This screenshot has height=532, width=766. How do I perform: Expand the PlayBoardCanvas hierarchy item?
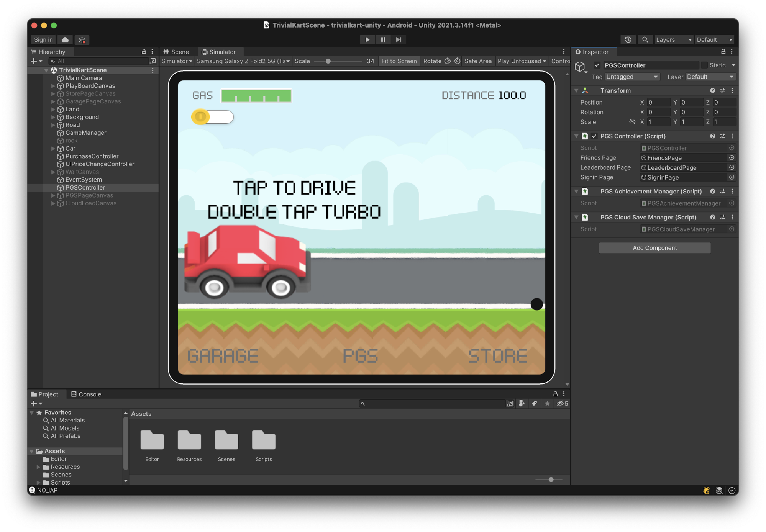tap(53, 86)
